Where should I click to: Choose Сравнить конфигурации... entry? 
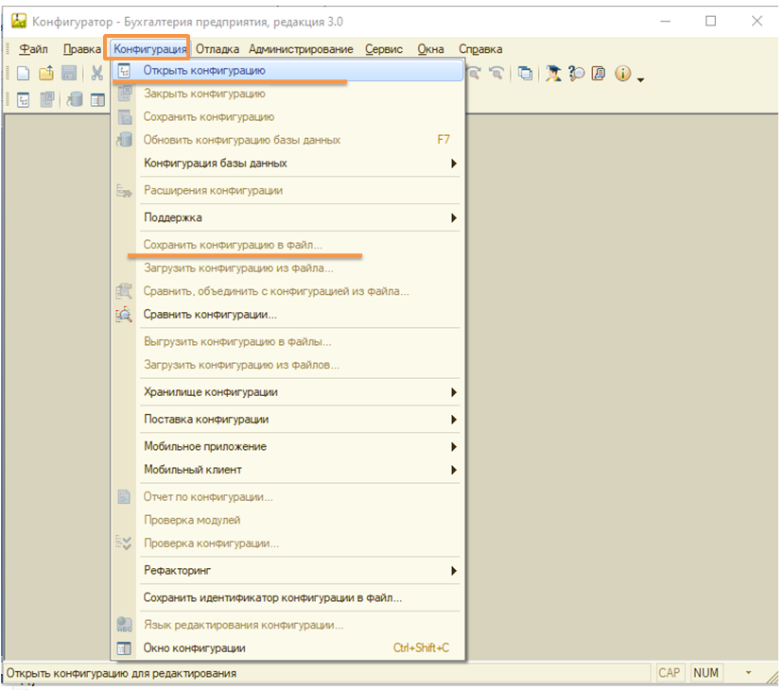coord(210,315)
